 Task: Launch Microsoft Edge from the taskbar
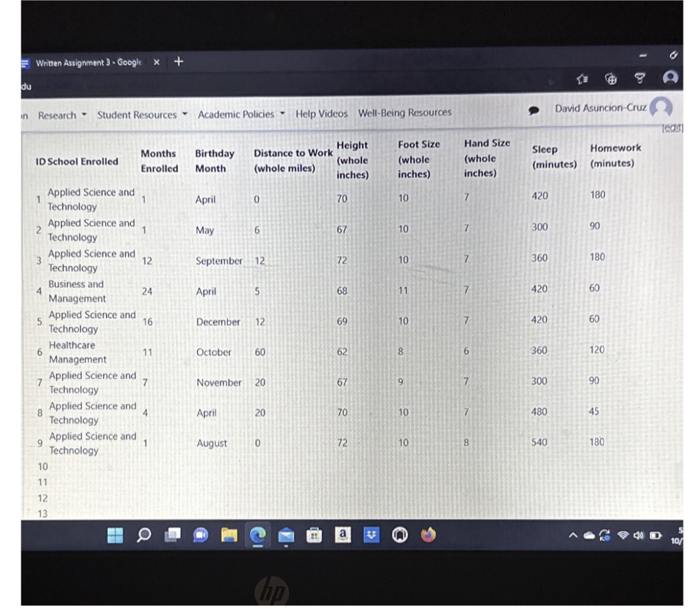[258, 535]
